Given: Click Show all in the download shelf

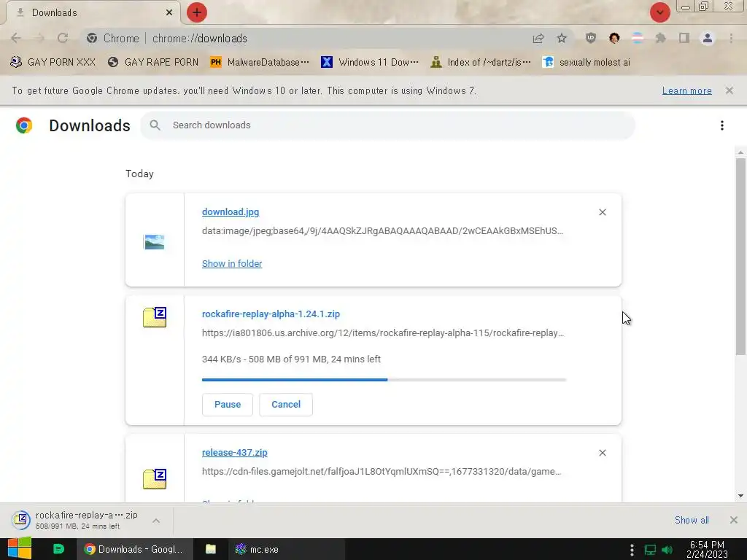Looking at the screenshot, I should point(692,520).
